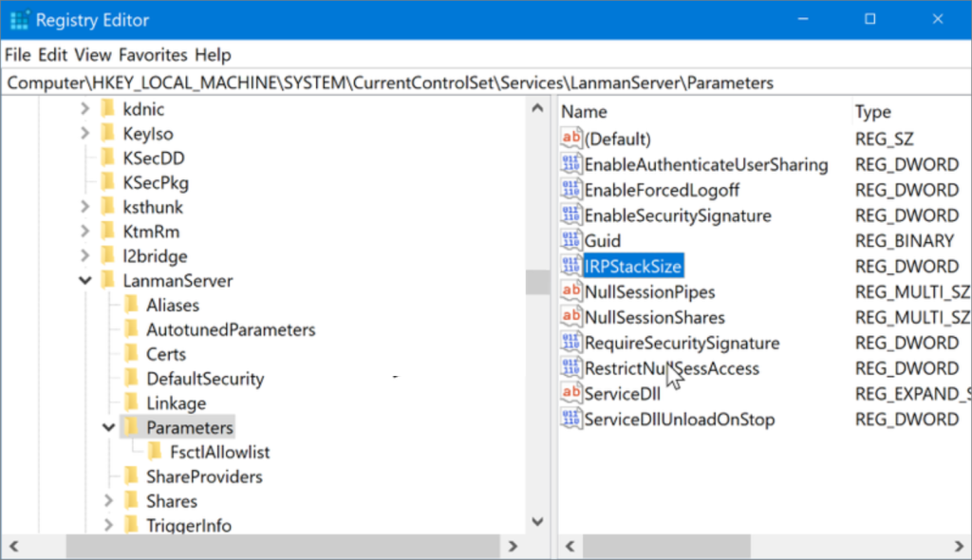Click the multi-string icon beside NullSessionPipes

pos(570,291)
